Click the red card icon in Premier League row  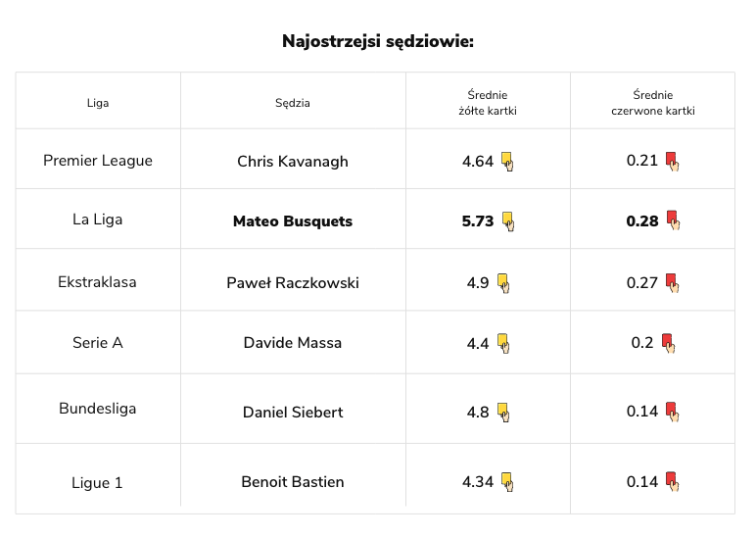pos(672,161)
